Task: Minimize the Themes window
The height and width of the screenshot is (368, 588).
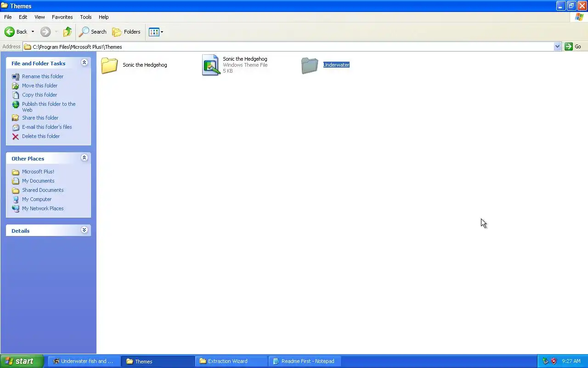Action: click(x=560, y=6)
